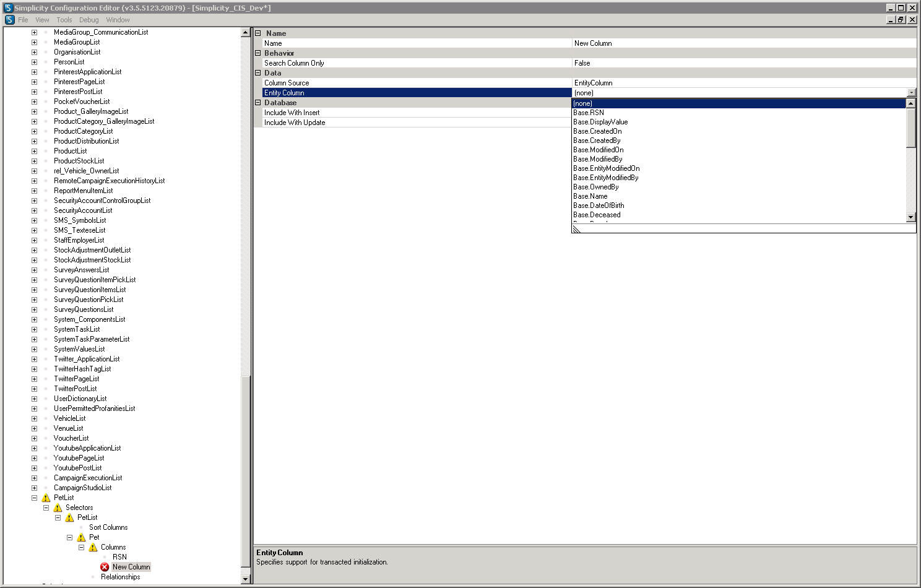This screenshot has height=588, width=921.
Task: Select the TwitterPostList tree item
Action: pyautogui.click(x=75, y=389)
